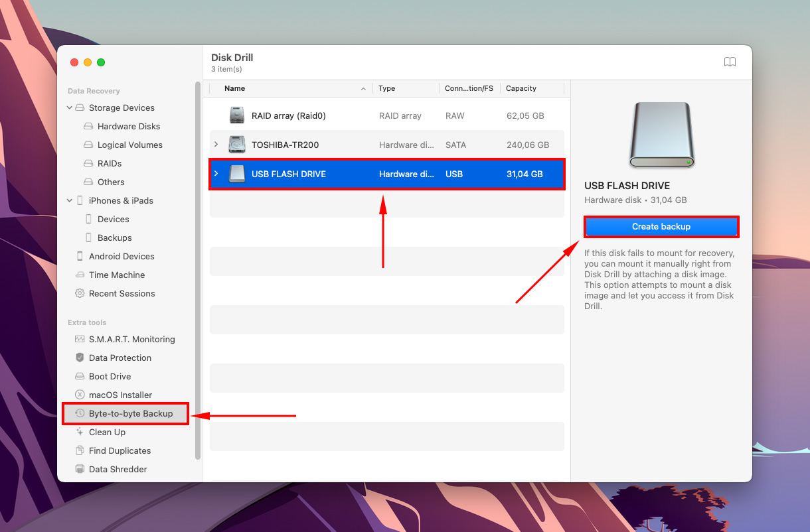The height and width of the screenshot is (532, 810).
Task: Collapse the Storage Devices section
Action: [70, 107]
